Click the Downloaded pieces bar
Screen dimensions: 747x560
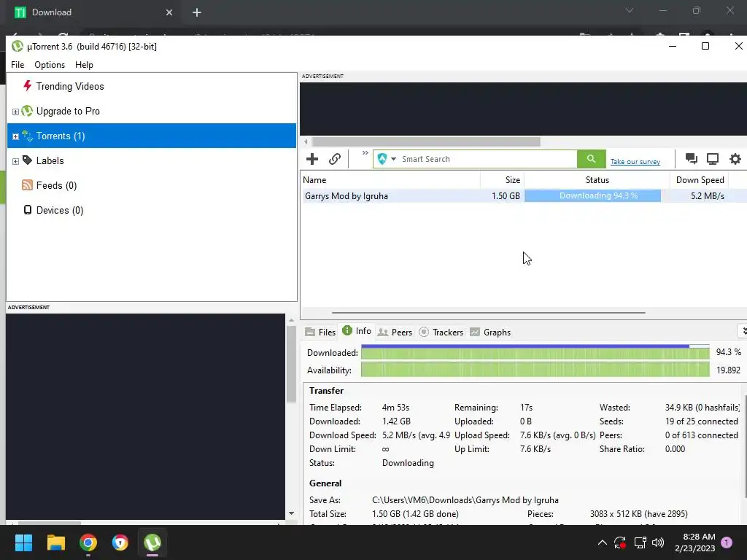(535, 352)
